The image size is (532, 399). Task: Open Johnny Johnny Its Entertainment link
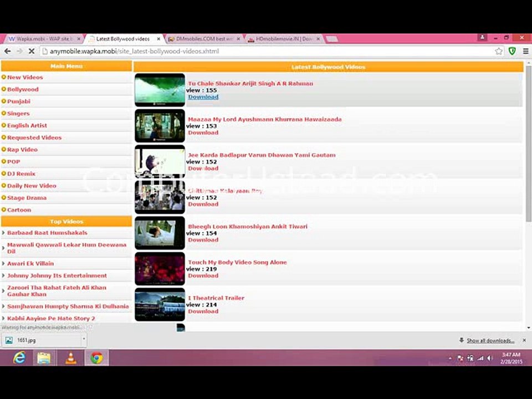pos(57,276)
